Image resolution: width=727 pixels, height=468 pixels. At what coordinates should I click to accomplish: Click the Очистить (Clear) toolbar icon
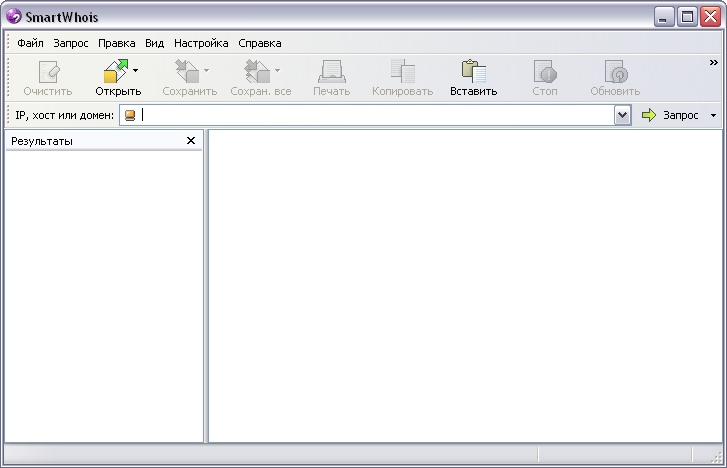[x=48, y=72]
